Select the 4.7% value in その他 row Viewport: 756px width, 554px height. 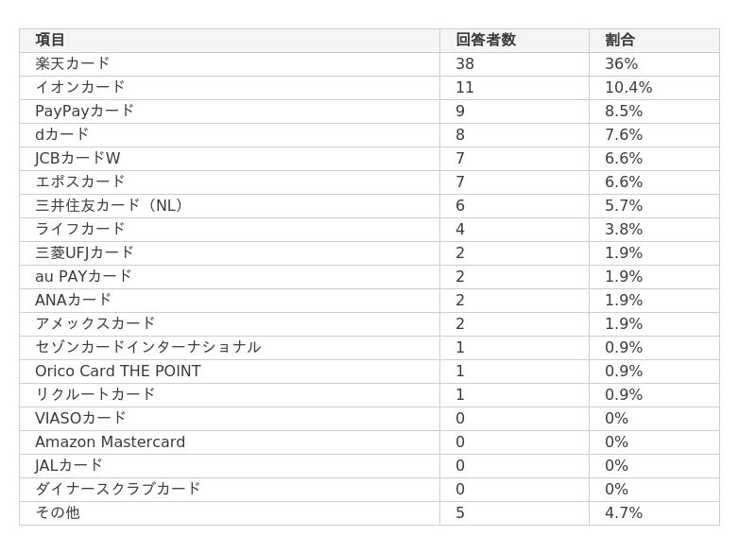[624, 512]
